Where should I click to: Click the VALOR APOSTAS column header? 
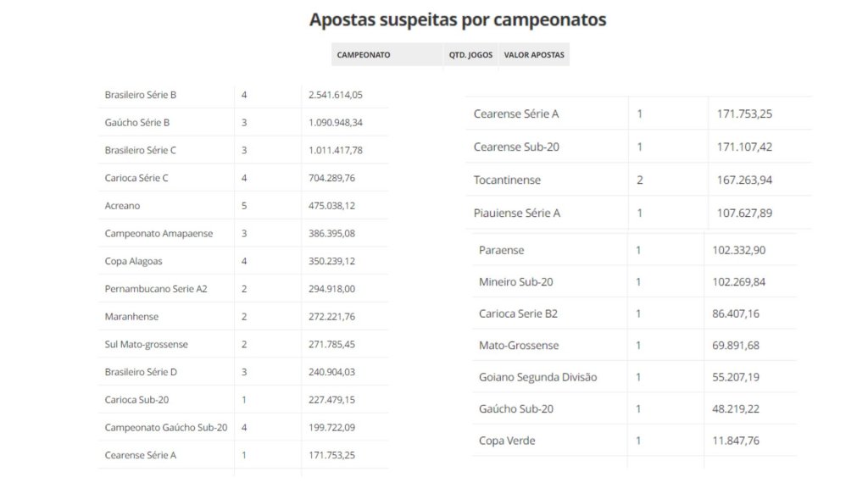534,55
